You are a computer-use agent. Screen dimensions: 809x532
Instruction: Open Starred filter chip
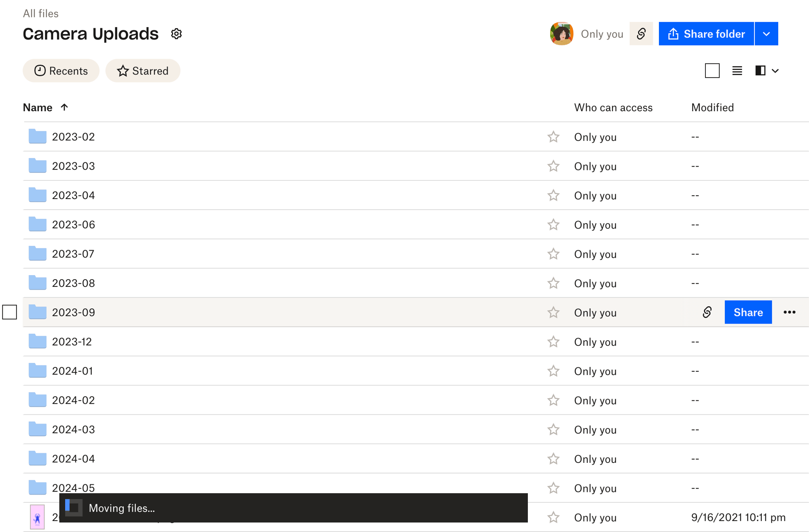point(143,71)
